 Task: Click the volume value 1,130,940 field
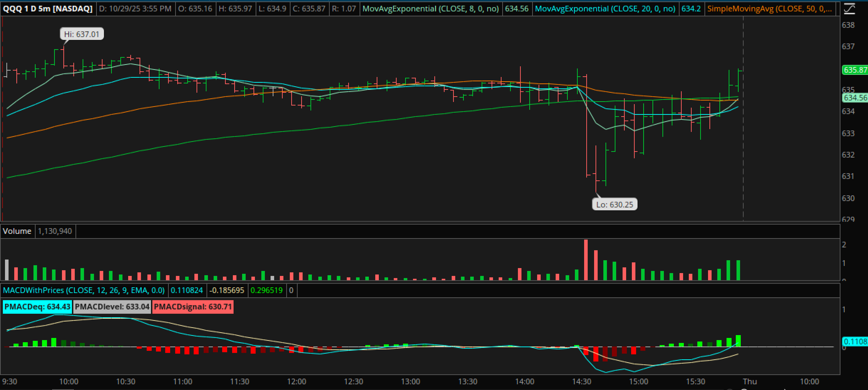click(55, 231)
